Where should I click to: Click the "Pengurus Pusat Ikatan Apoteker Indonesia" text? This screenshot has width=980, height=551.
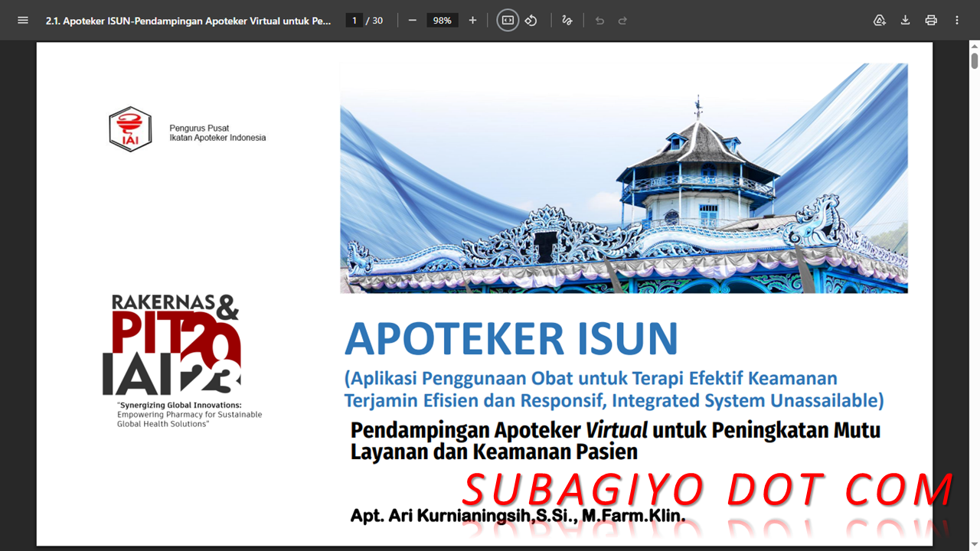click(x=217, y=133)
